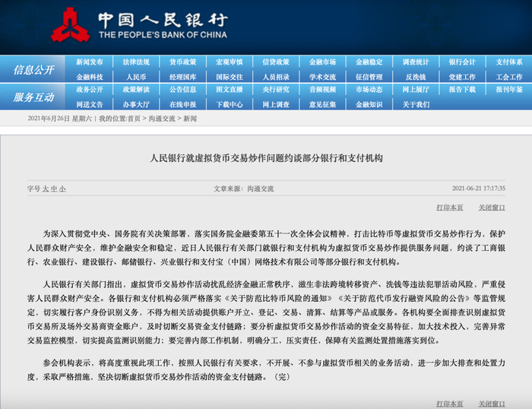Select 经理国库 in navigation
532x409 pixels.
tap(183, 77)
